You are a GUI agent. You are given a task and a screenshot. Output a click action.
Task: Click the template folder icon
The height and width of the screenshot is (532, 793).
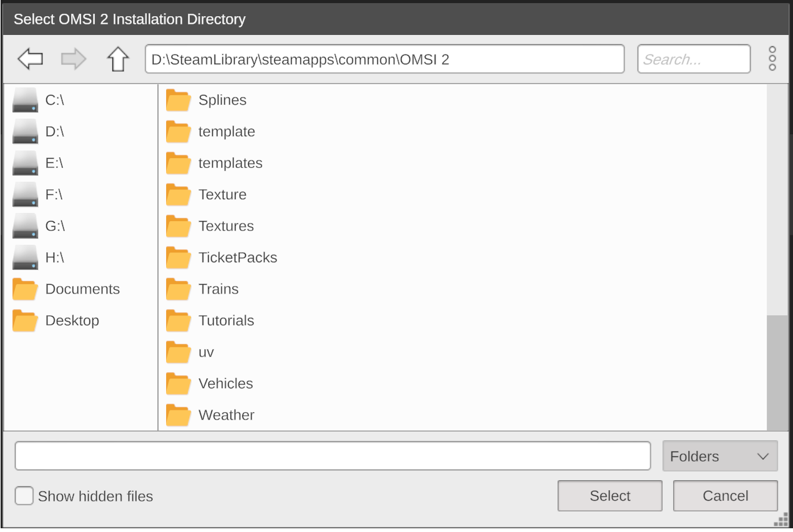[179, 131]
